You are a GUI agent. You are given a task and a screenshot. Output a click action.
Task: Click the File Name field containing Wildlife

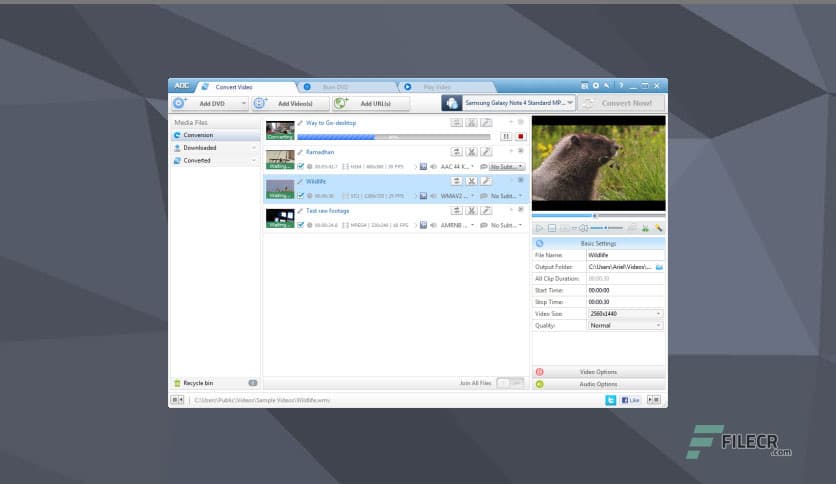625,255
